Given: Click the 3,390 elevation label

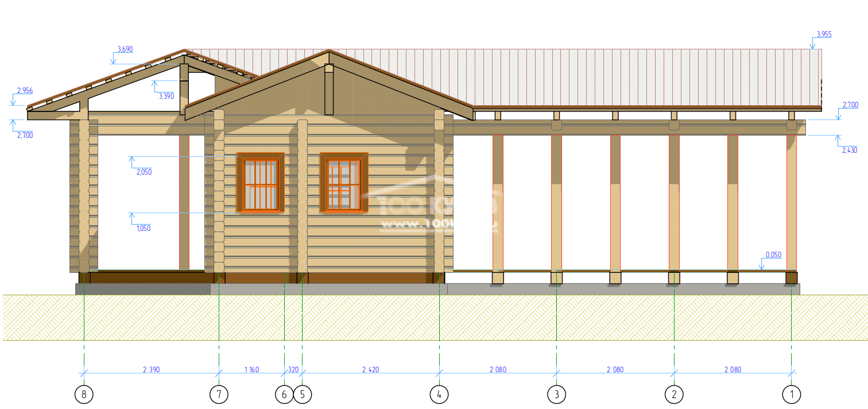Looking at the screenshot, I should tap(166, 96).
